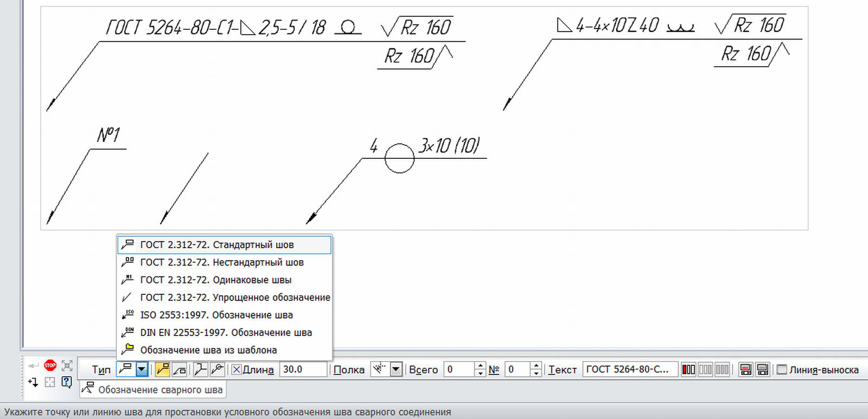Select the red-highlighted three-bar option icon
Screen dimensions: 868x419
[688, 370]
